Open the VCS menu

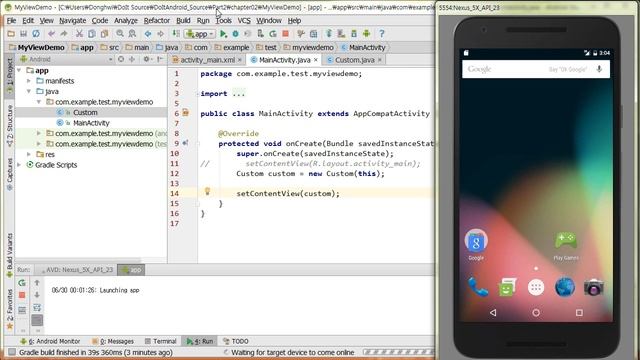click(x=244, y=20)
